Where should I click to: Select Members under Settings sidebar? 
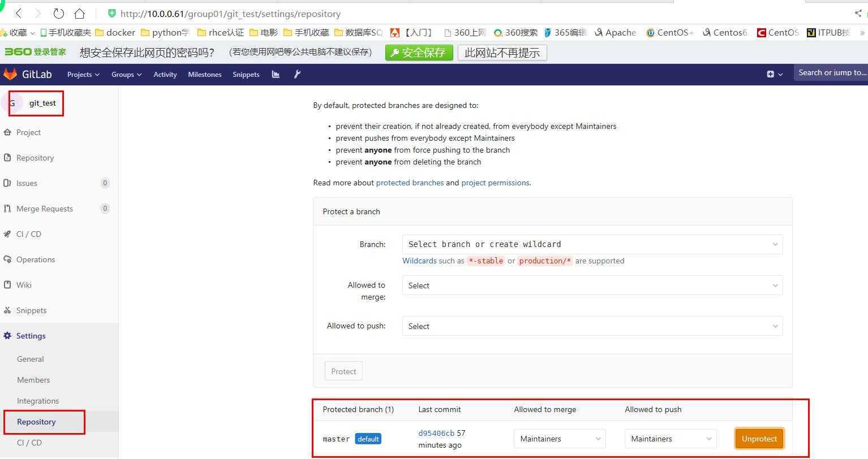[x=33, y=380]
